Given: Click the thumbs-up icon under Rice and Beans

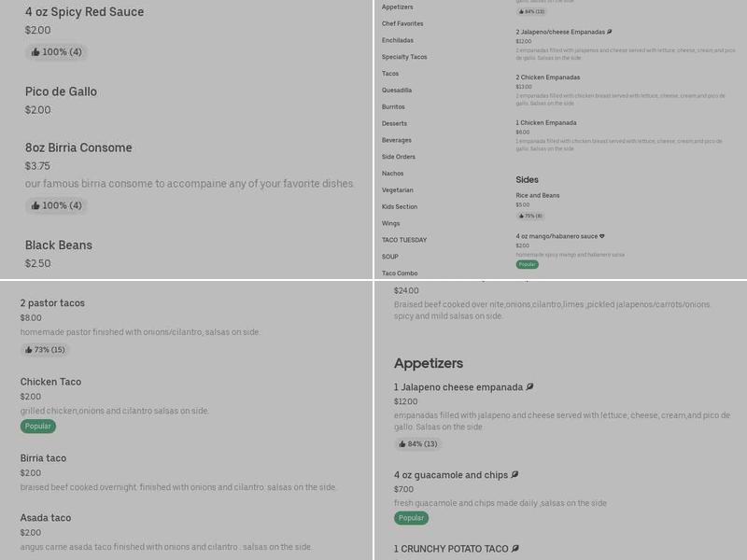Looking at the screenshot, I should click(x=521, y=216).
